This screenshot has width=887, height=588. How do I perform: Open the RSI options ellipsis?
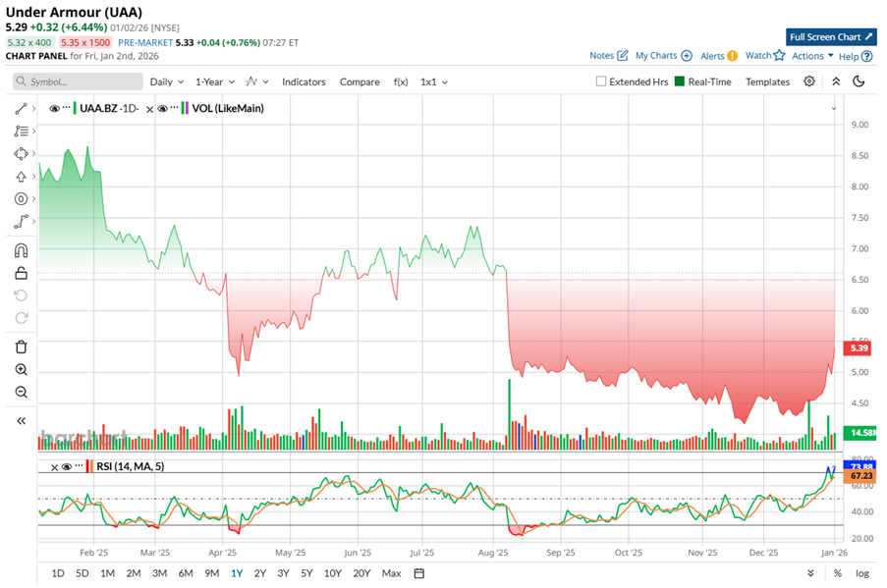79,466
